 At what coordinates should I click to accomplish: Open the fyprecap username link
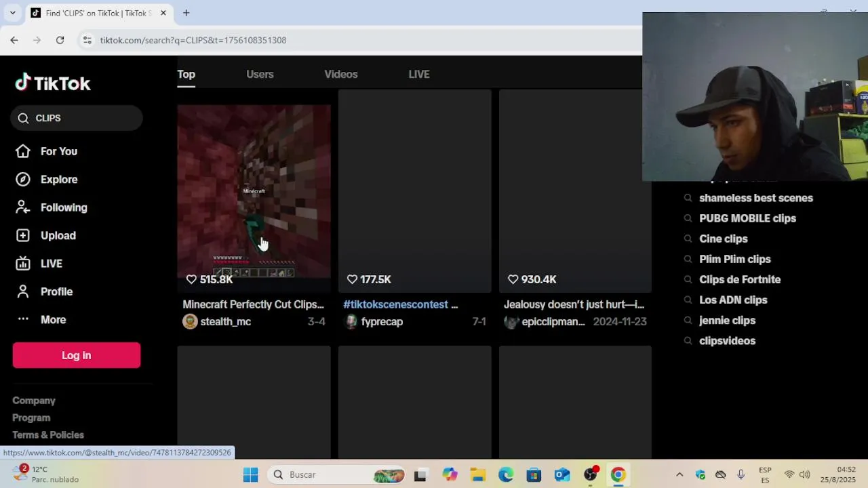tap(382, 321)
